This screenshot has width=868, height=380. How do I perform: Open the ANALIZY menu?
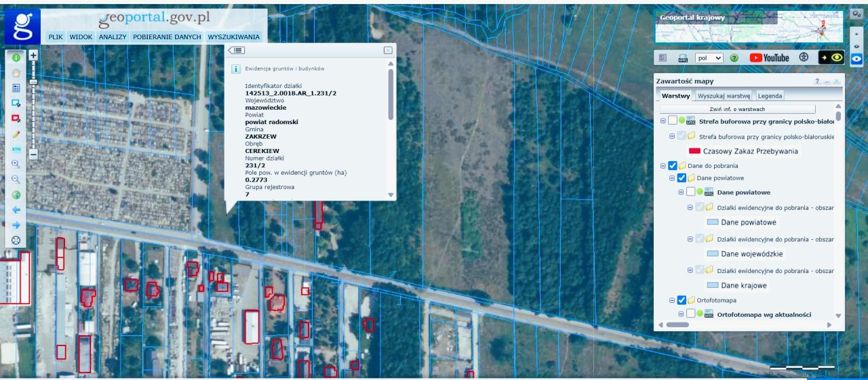tap(113, 37)
